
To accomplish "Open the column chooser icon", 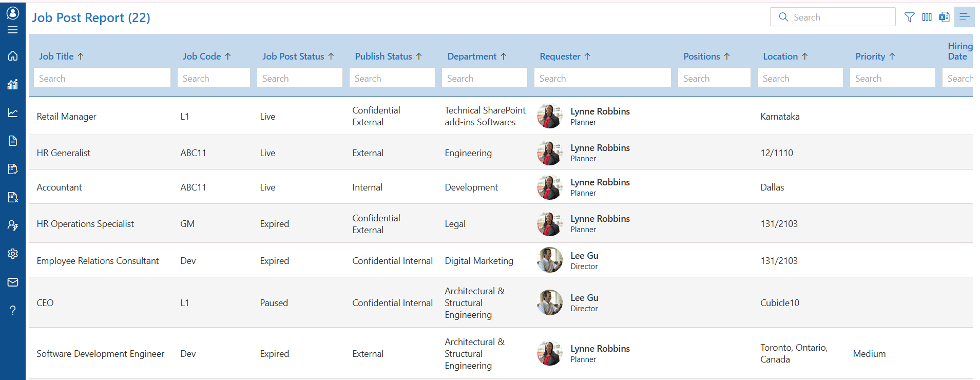I will (927, 17).
